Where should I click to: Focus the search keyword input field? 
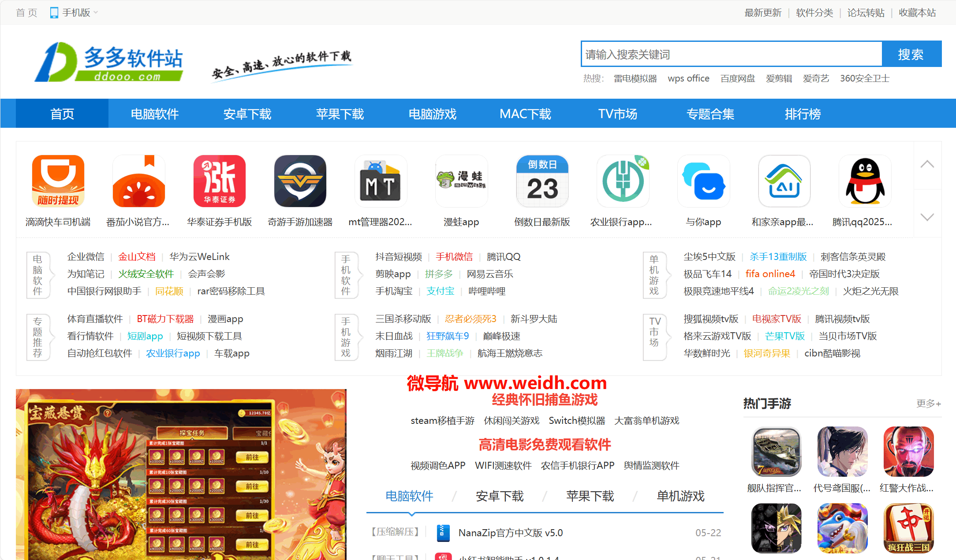(731, 54)
